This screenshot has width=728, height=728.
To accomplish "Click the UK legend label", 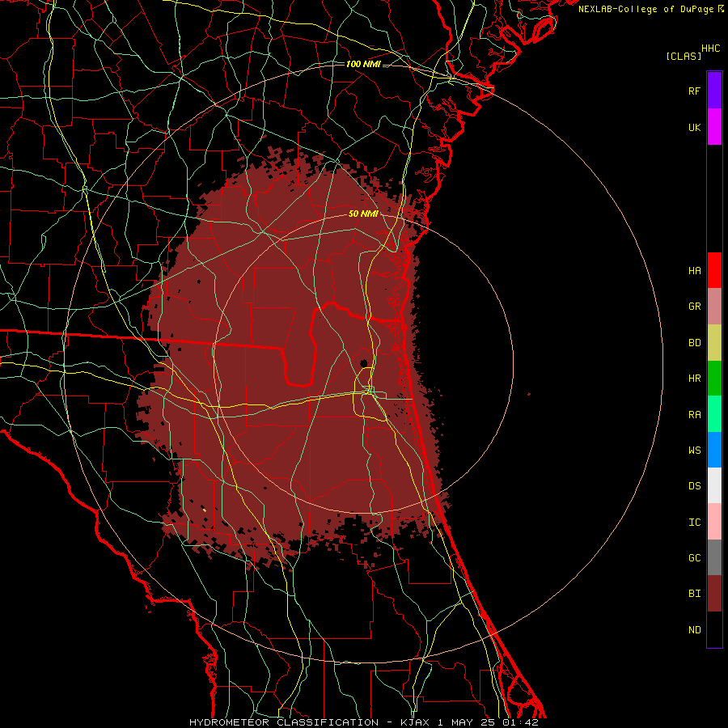I will click(x=694, y=127).
